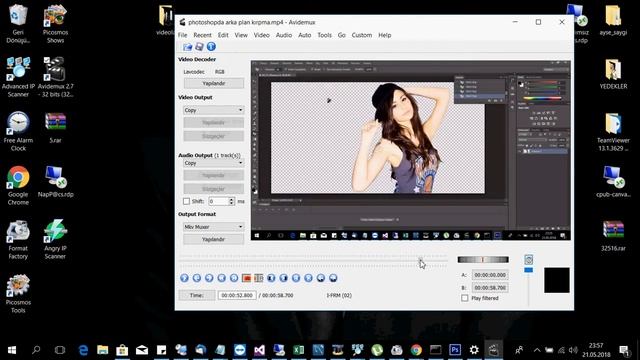Select Google Chrome desktop shortcut
The height and width of the screenshot is (360, 640).
[18, 186]
